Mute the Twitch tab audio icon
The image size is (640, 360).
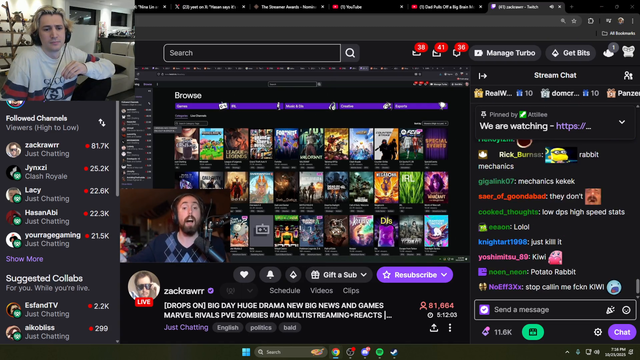point(552,7)
